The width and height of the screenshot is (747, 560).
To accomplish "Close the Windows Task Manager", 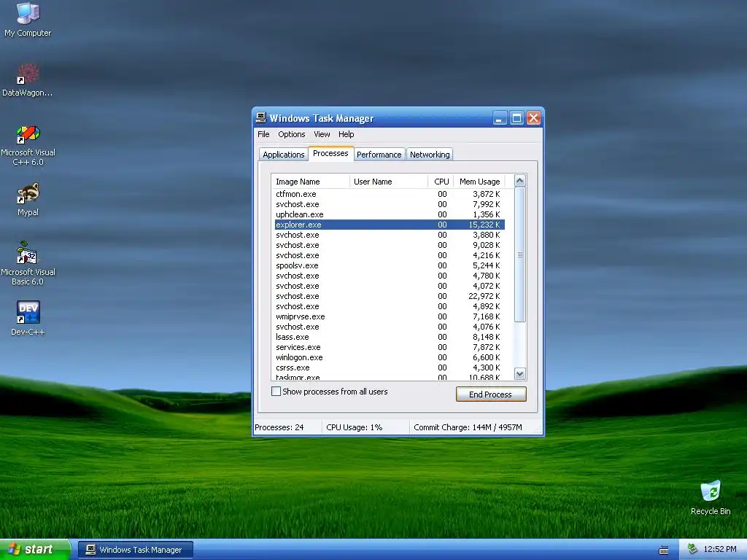I will pyautogui.click(x=533, y=117).
